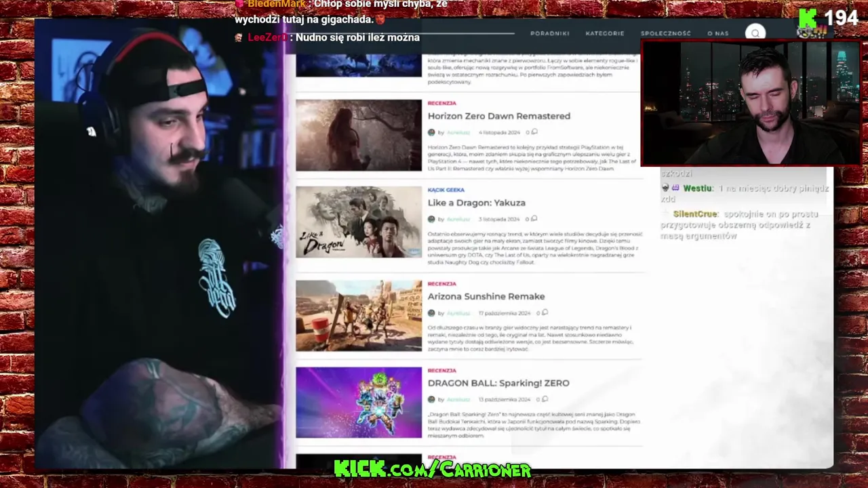Open DRAGON BALL: Sparking! ZERO article title
Image resolution: width=868 pixels, height=488 pixels.
pyautogui.click(x=498, y=383)
